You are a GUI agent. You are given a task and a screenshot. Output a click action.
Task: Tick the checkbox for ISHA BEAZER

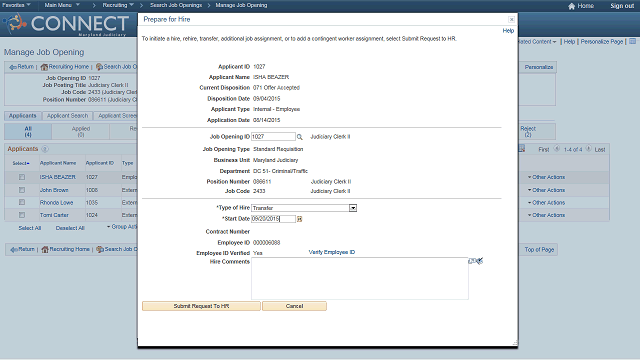(22, 177)
